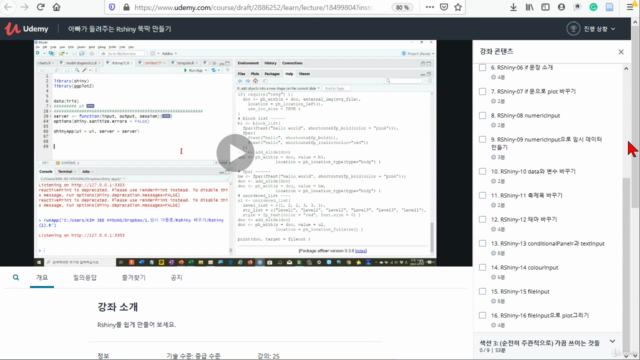This screenshot has width=640, height=360.
Task: Click the tracking protection shield icon
Action: tap(112, 7)
